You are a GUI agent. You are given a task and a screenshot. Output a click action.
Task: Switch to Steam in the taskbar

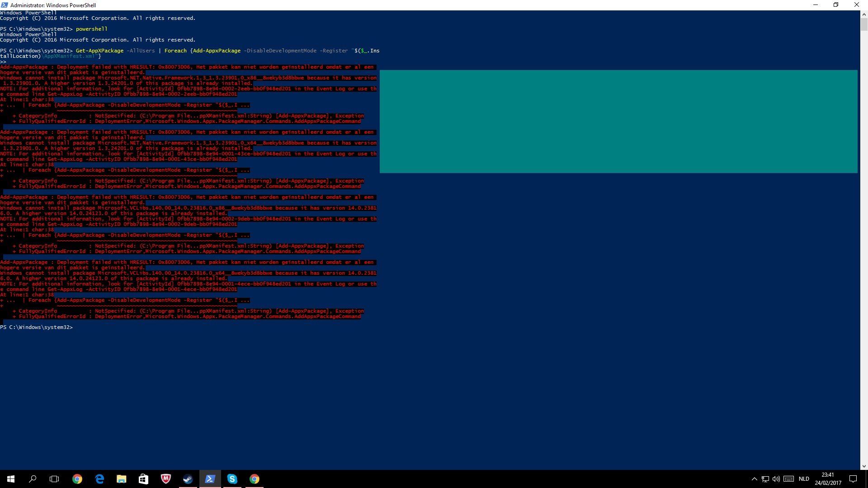click(188, 479)
